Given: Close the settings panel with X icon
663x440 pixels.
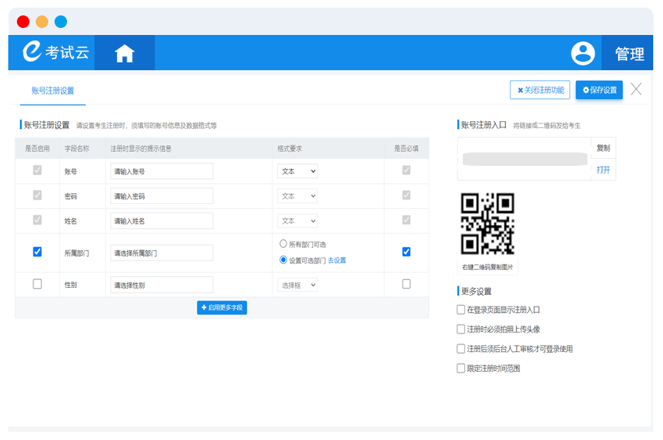Looking at the screenshot, I should (x=636, y=89).
